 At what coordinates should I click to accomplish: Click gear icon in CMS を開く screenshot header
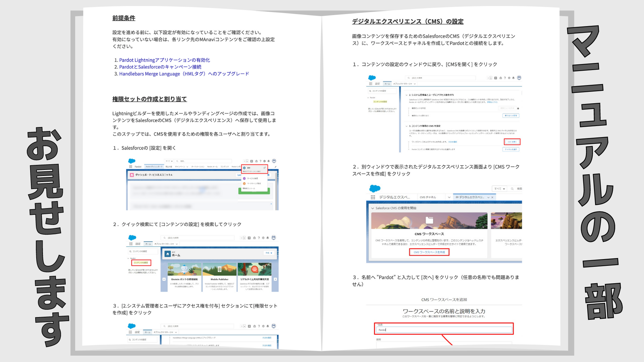coord(509,78)
